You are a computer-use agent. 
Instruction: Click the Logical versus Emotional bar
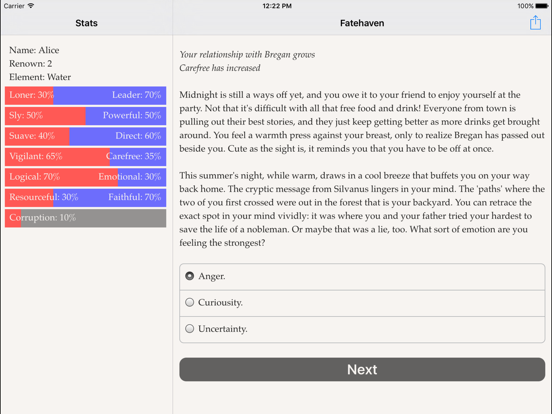(86, 177)
